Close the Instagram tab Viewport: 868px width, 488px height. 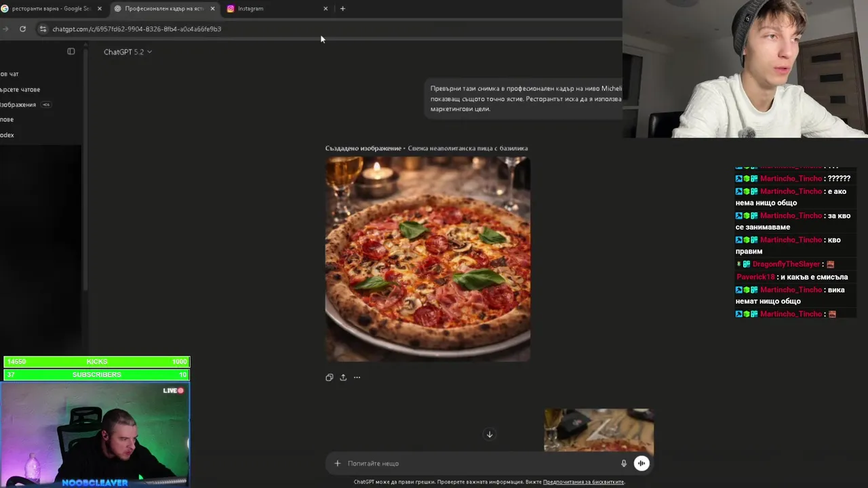(325, 9)
